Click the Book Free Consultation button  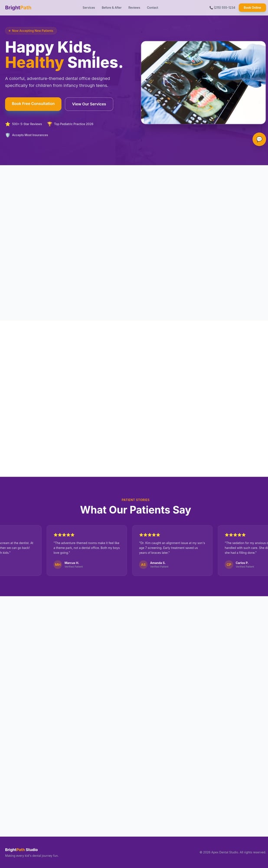point(33,104)
